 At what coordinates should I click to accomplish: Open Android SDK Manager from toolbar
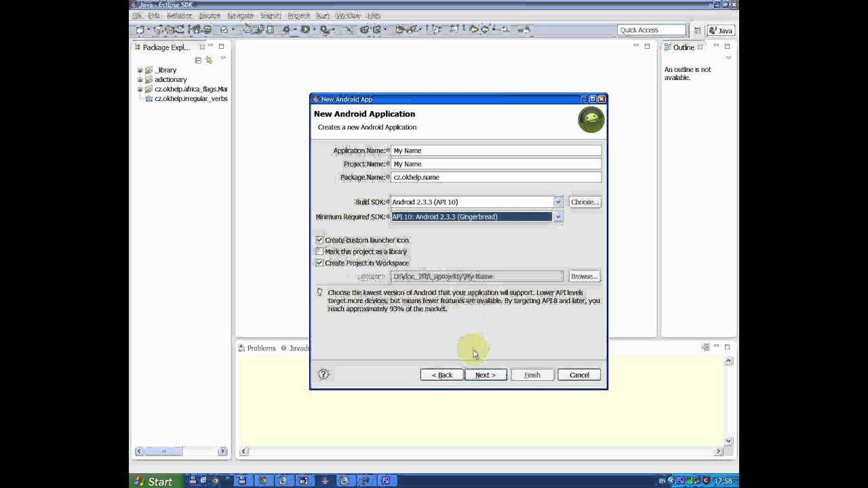197,30
